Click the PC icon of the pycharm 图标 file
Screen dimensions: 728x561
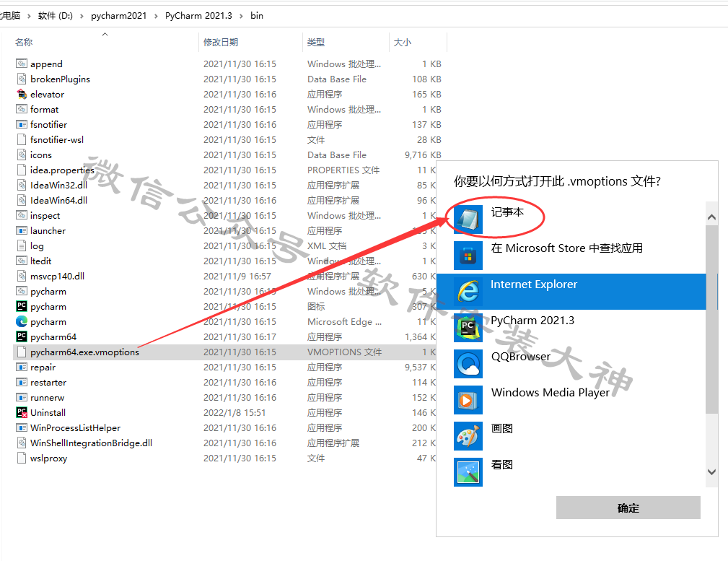pos(22,306)
